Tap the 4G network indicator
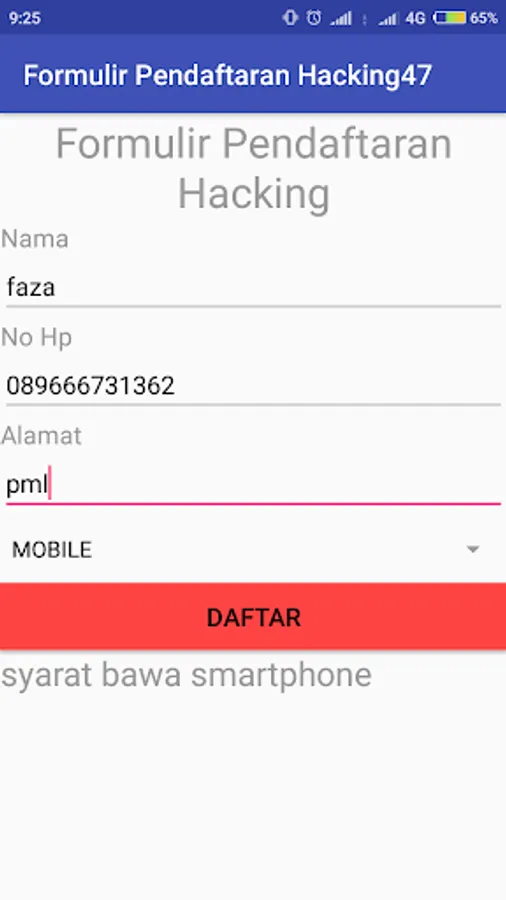 [415, 18]
